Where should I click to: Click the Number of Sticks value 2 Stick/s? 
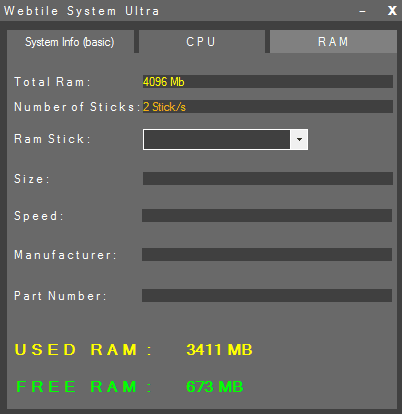click(x=164, y=107)
